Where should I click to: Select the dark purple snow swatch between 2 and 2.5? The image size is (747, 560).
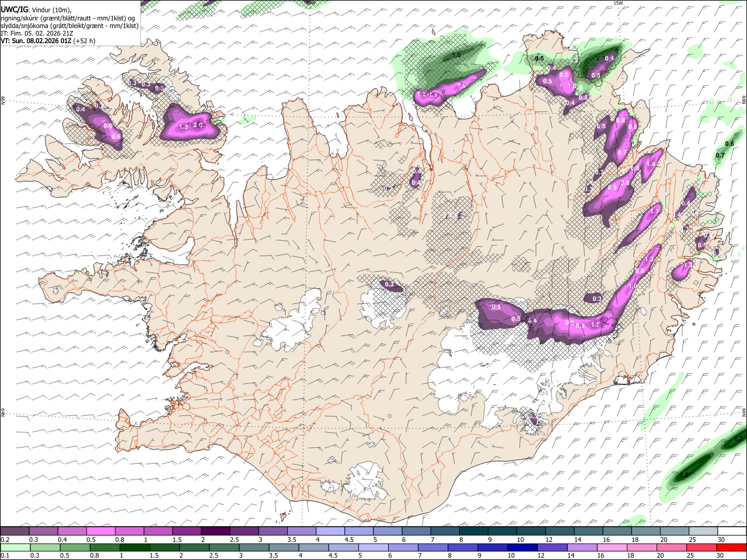[x=215, y=531]
